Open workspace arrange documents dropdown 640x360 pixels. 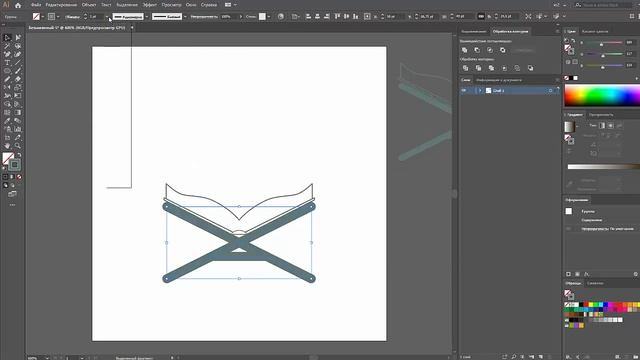tap(230, 5)
